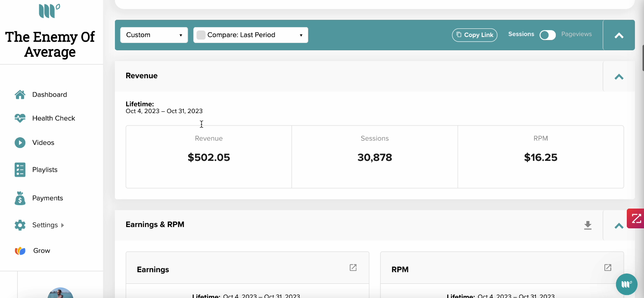Collapse the Revenue section
This screenshot has width=644, height=298.
point(619,77)
